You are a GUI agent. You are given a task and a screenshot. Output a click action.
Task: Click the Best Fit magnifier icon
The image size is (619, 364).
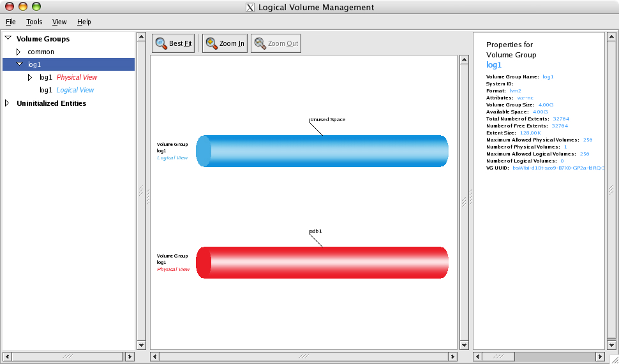point(161,44)
